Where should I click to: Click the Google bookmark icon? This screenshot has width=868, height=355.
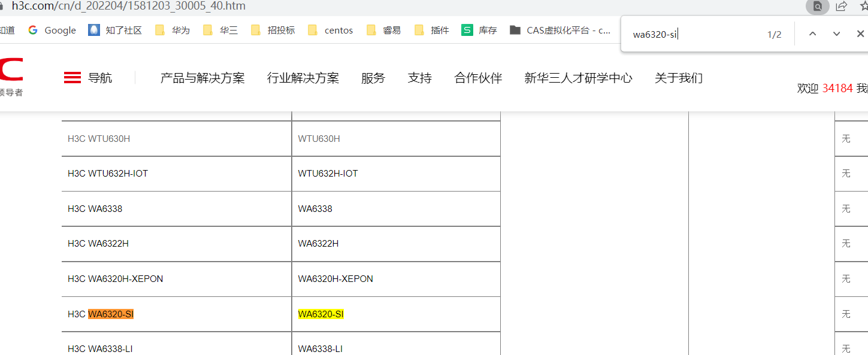[x=33, y=30]
